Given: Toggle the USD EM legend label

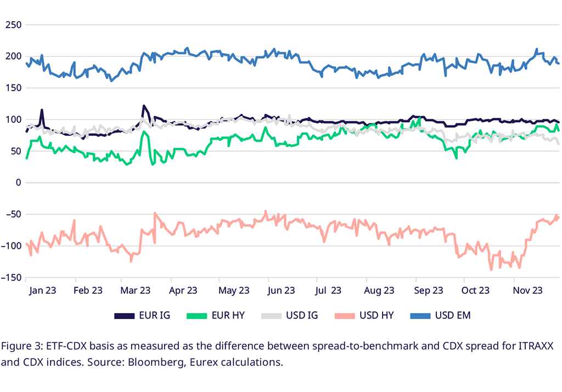Looking at the screenshot, I should (x=453, y=315).
